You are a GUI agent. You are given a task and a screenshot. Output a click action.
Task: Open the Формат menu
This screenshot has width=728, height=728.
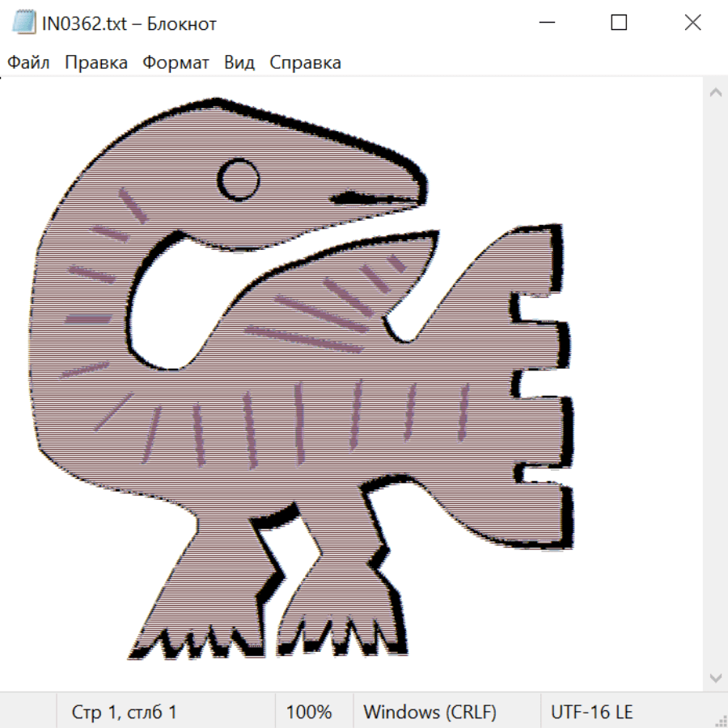tap(176, 63)
